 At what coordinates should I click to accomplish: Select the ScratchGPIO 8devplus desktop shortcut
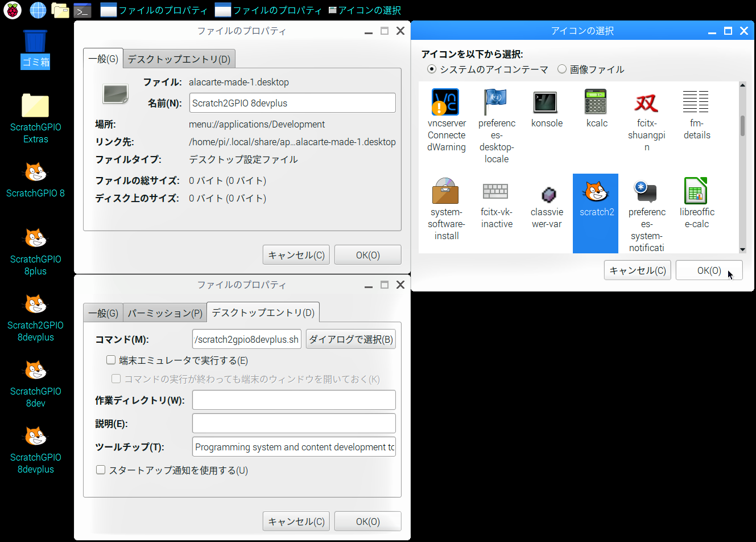click(35, 450)
